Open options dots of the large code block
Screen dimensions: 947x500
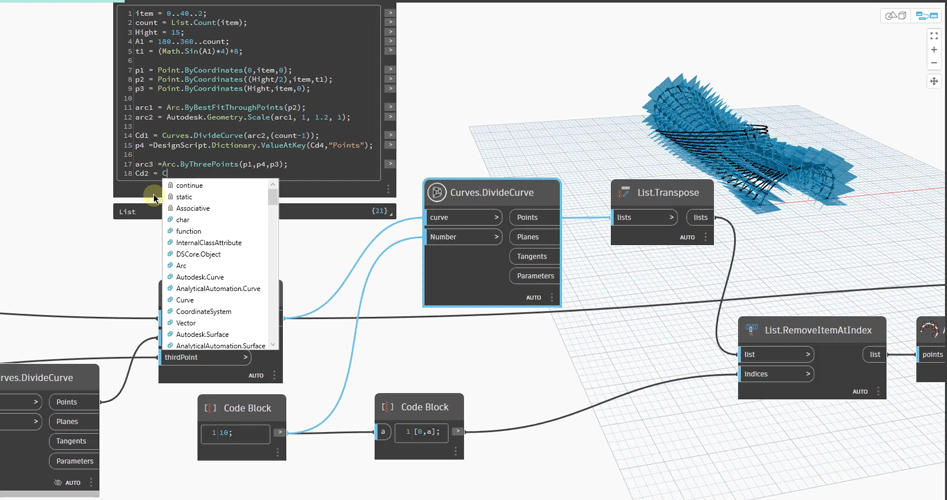coord(388,189)
